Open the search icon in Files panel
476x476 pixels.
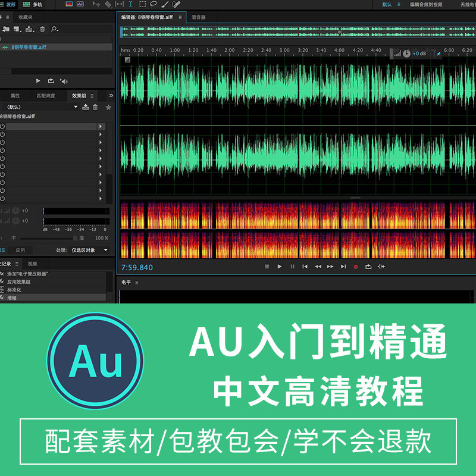coord(55,29)
